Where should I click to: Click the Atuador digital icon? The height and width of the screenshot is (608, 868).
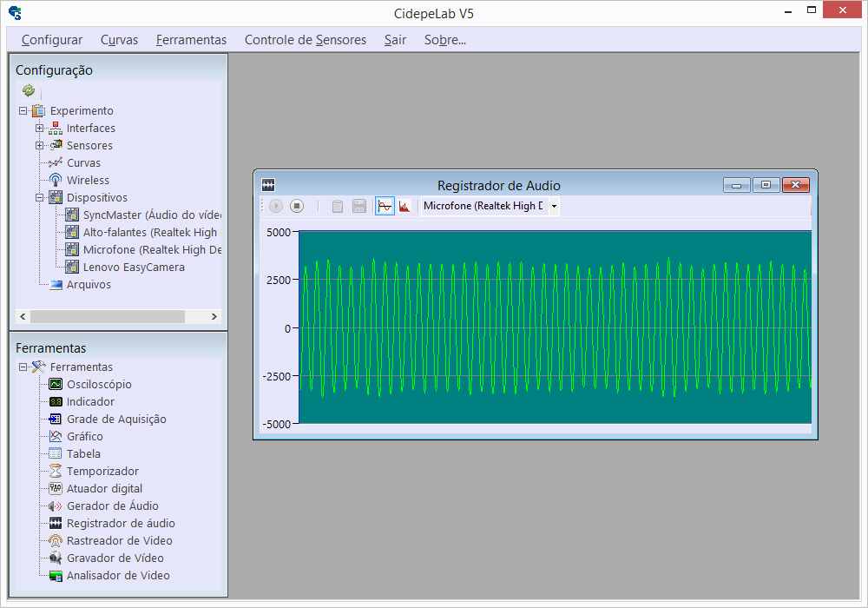pyautogui.click(x=56, y=488)
